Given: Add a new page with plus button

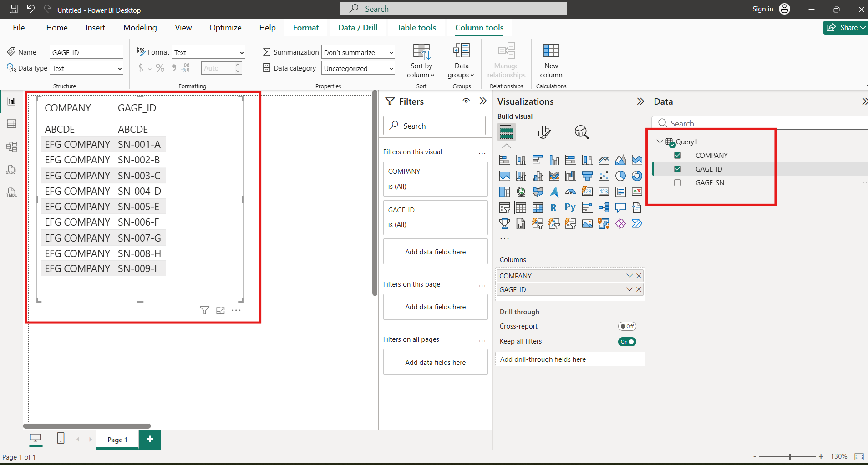Looking at the screenshot, I should pos(150,439).
